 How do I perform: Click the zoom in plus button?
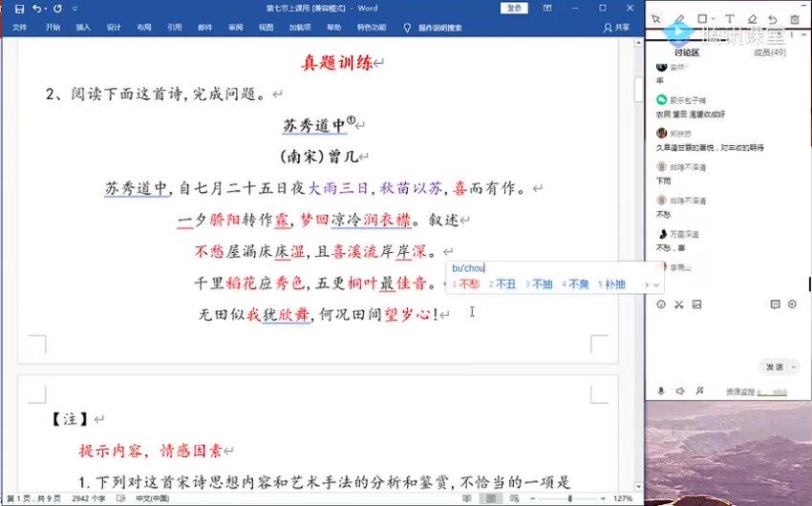604,498
